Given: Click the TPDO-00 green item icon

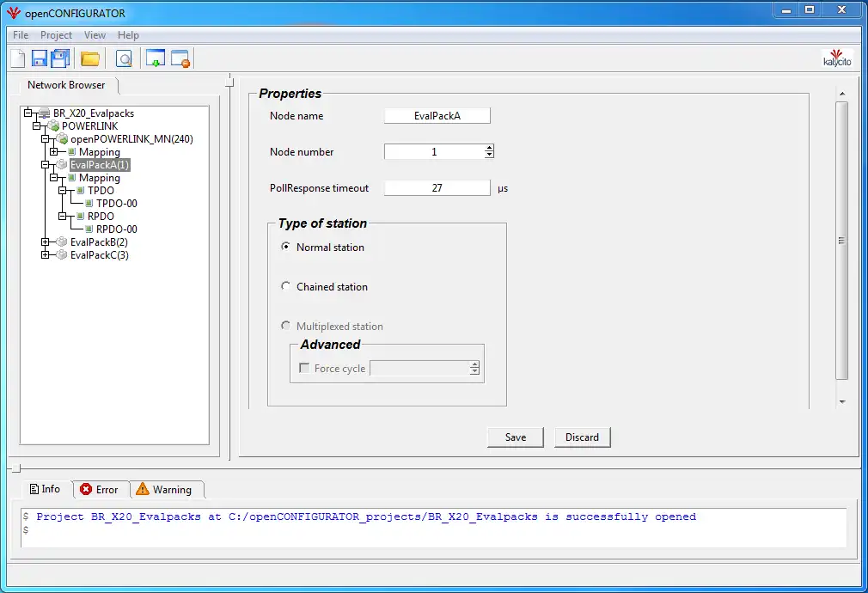Looking at the screenshot, I should pyautogui.click(x=89, y=203).
